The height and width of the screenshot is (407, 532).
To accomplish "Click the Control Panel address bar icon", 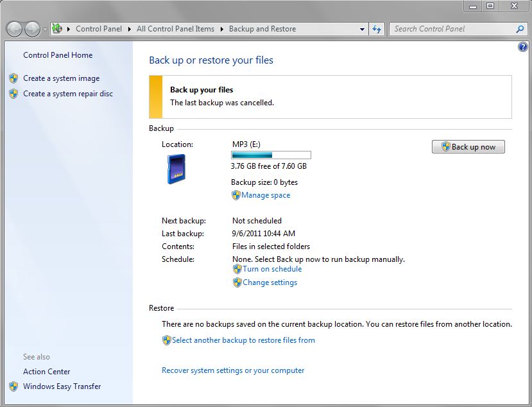I will pos(57,29).
